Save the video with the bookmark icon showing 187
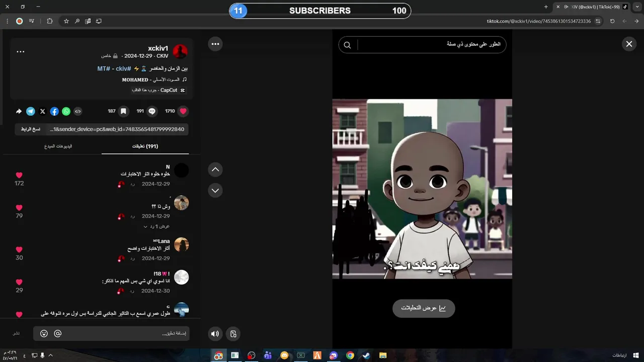644x362 pixels. [x=123, y=111]
